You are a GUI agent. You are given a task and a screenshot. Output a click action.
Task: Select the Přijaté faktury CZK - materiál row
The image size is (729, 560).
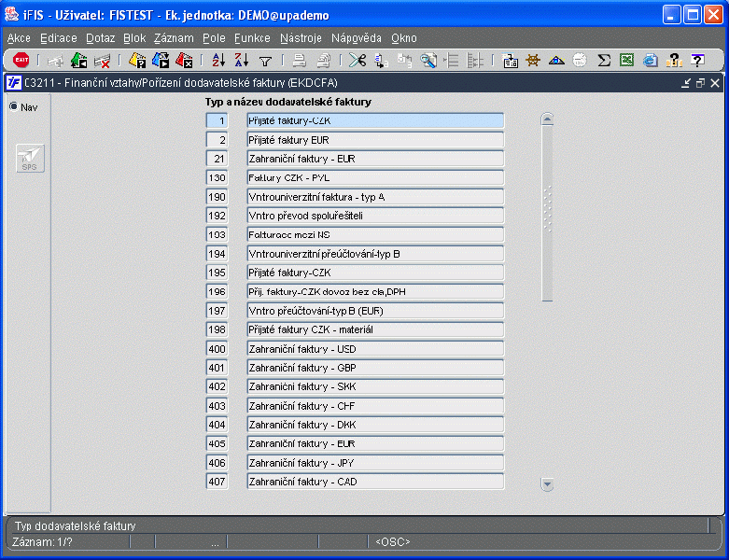coord(375,329)
